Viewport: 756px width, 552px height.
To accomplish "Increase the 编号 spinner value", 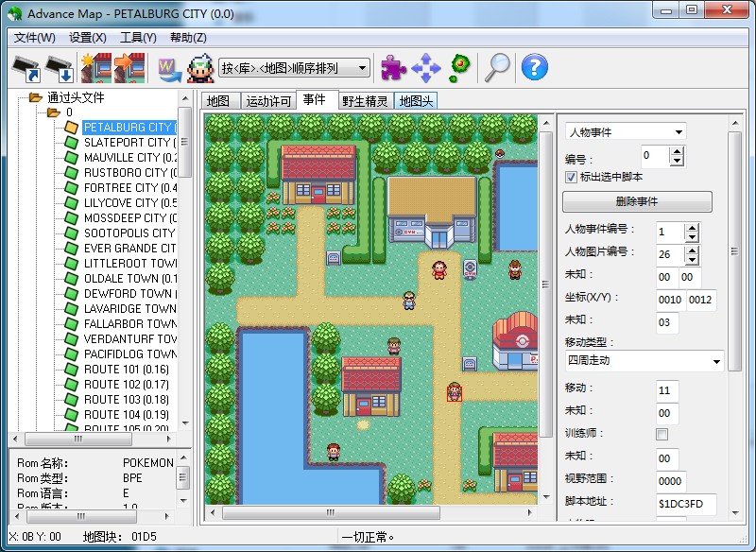I will click(x=677, y=151).
